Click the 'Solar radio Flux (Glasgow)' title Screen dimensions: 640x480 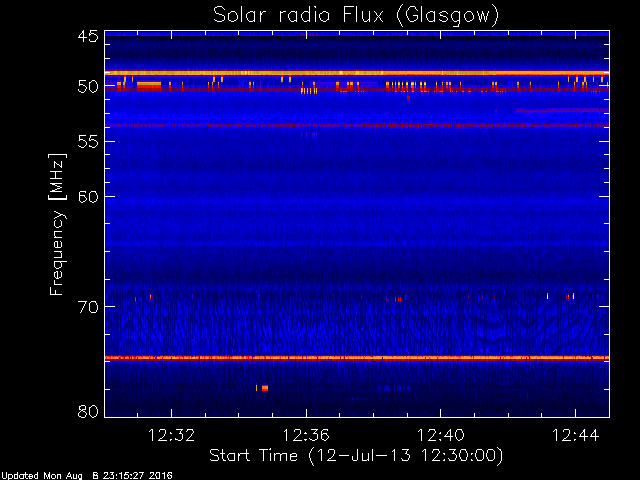[356, 16]
